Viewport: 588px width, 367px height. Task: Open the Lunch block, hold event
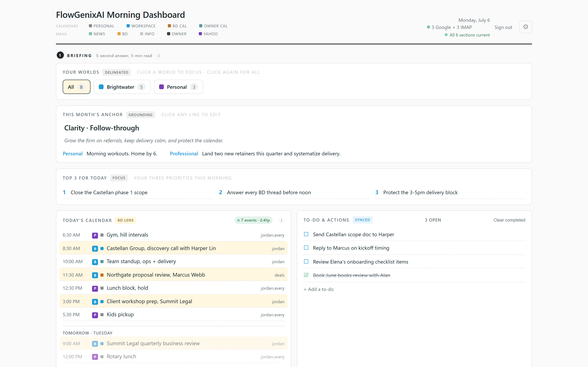click(x=174, y=288)
